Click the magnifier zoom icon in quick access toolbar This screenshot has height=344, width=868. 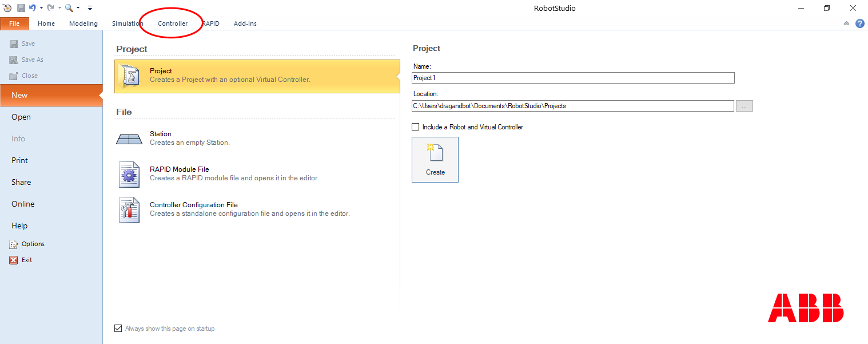click(69, 8)
